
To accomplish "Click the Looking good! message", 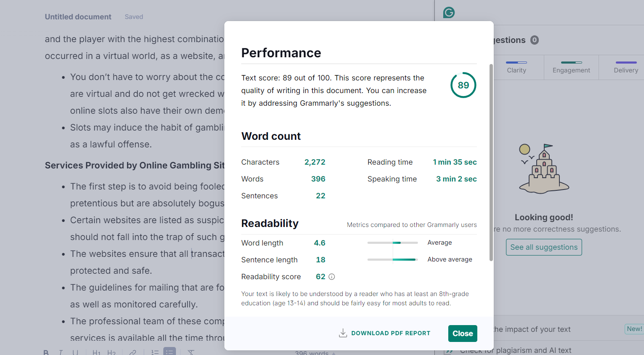I will (544, 217).
